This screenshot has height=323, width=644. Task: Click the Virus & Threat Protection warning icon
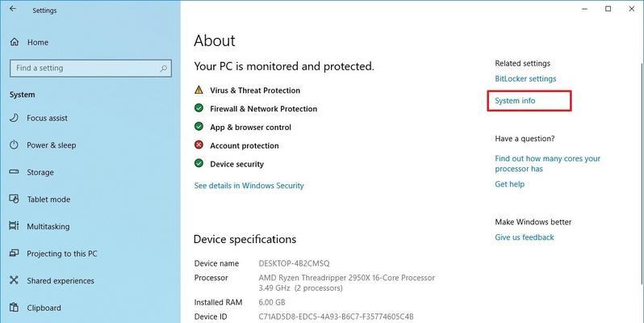pyautogui.click(x=199, y=90)
